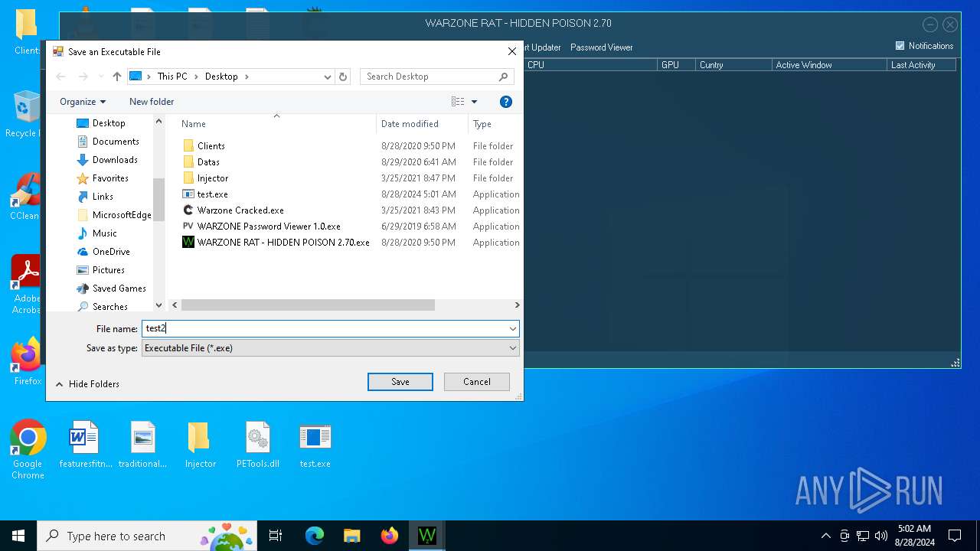
Task: Click the Warzone RAT taskbar icon
Action: coord(427,536)
